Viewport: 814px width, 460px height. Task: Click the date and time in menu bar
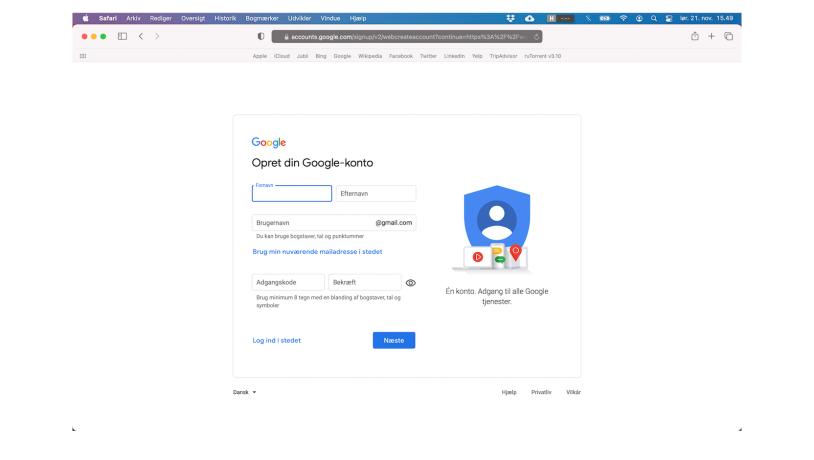[x=707, y=18]
